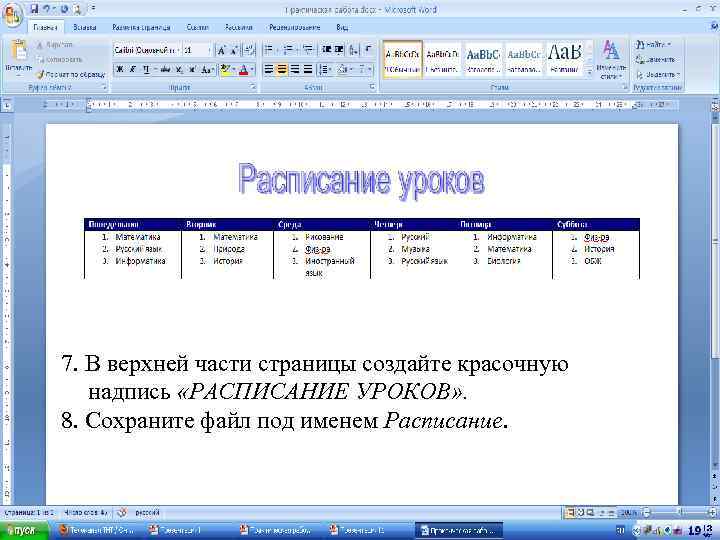720x540 pixels.
Task: Toggle Underline formatting (Ч)
Action: (146, 70)
